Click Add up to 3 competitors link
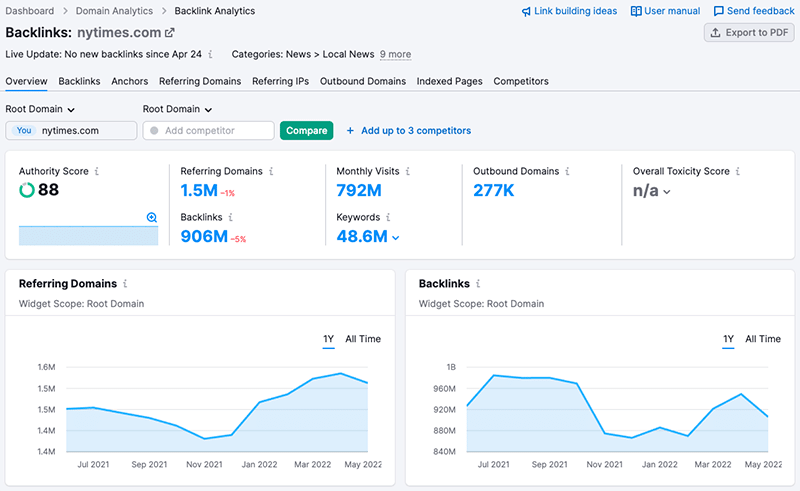The image size is (800, 491). [x=416, y=131]
